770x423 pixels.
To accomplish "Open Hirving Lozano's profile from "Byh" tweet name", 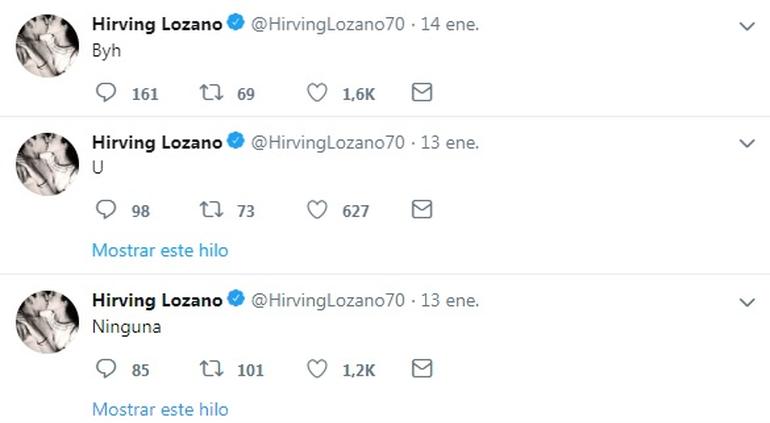I will 157,24.
